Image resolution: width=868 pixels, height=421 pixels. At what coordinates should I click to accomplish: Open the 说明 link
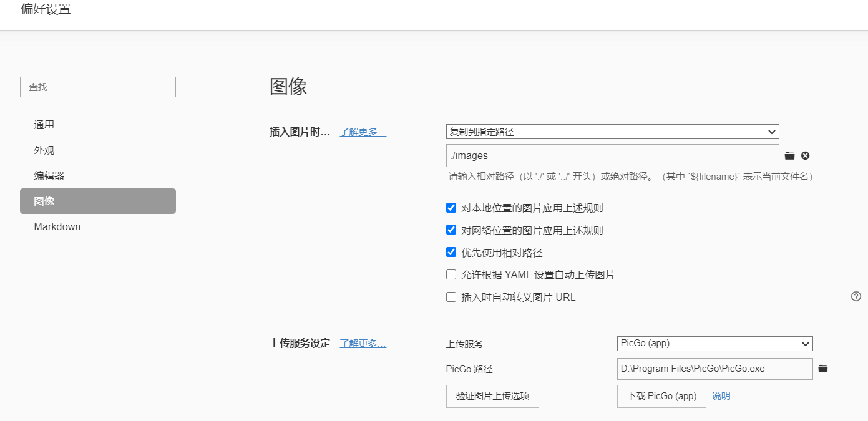coord(721,396)
